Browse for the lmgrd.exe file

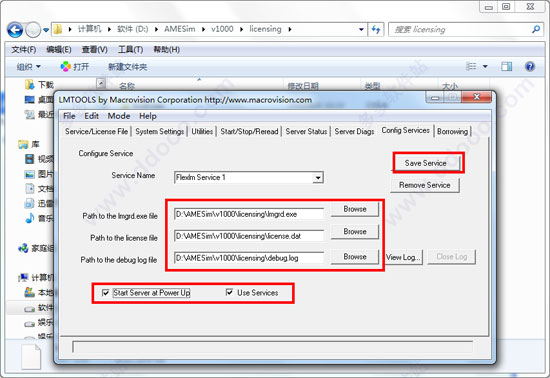click(x=355, y=209)
